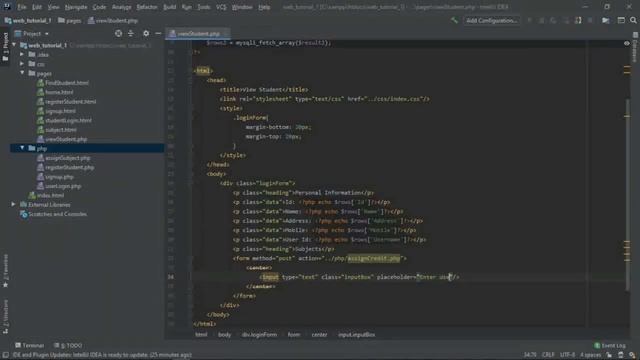Screen dimensions: 640x360
Task: Expand the .idea folder
Action: [x=22, y=54]
